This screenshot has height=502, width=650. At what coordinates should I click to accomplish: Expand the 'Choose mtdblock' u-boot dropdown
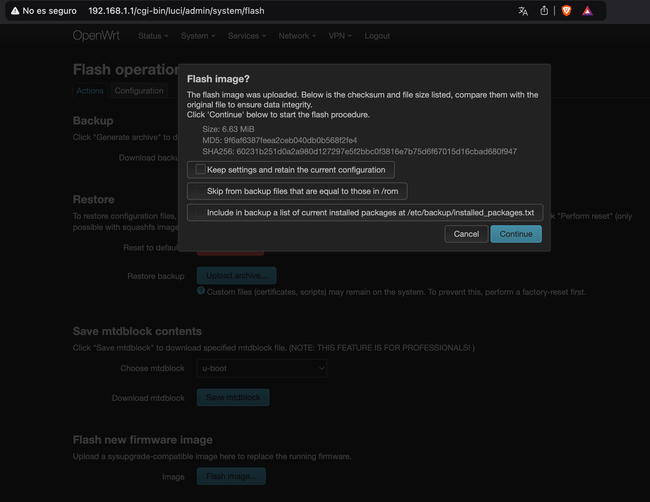262,368
